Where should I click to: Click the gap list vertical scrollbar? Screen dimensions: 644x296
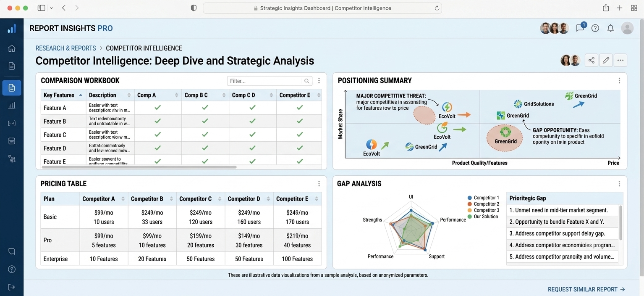click(620, 223)
